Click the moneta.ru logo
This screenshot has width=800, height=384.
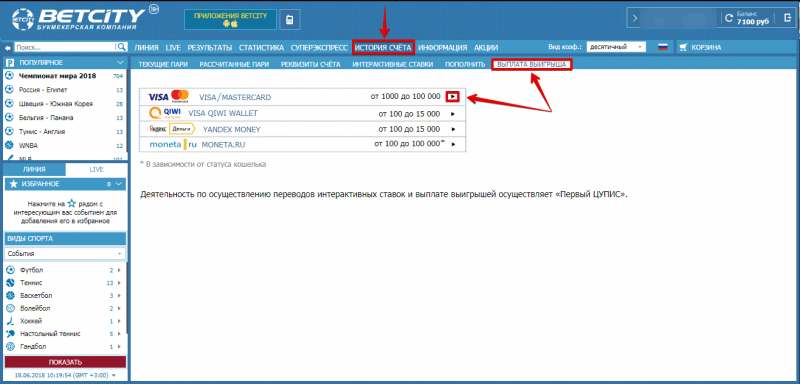coord(173,144)
